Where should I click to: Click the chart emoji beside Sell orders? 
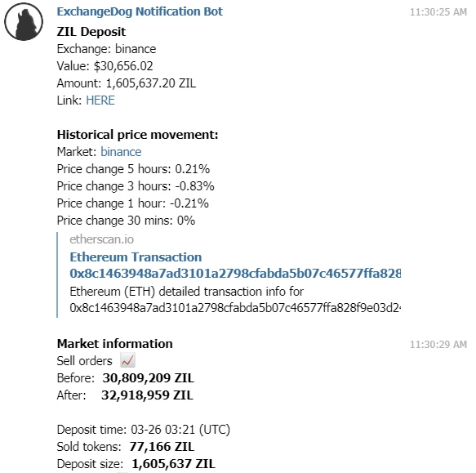(127, 360)
